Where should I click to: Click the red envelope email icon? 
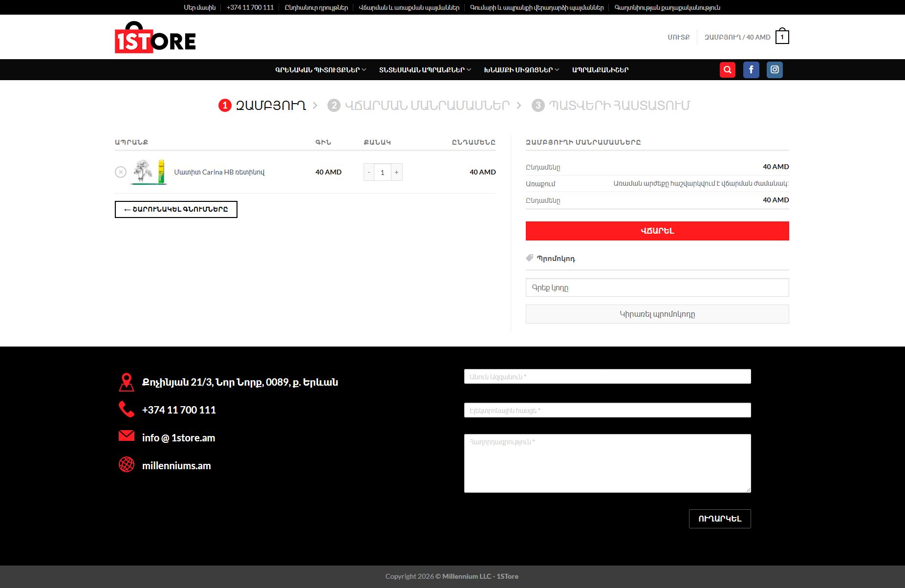(x=127, y=436)
